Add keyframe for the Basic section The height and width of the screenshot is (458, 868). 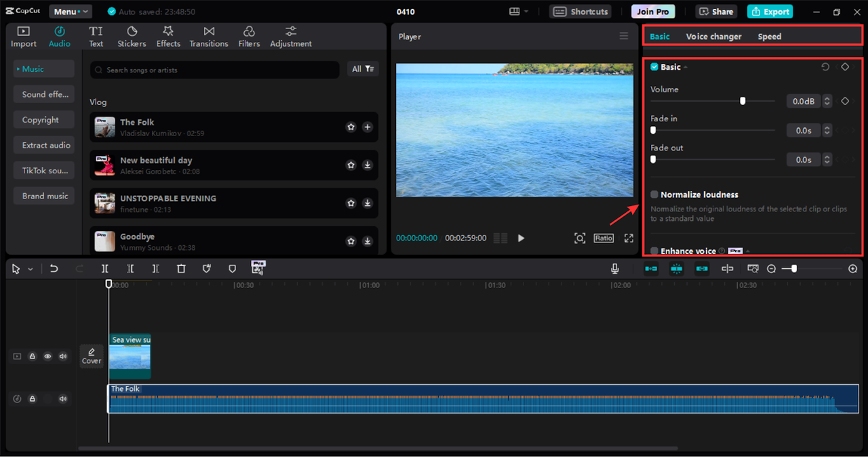[845, 67]
